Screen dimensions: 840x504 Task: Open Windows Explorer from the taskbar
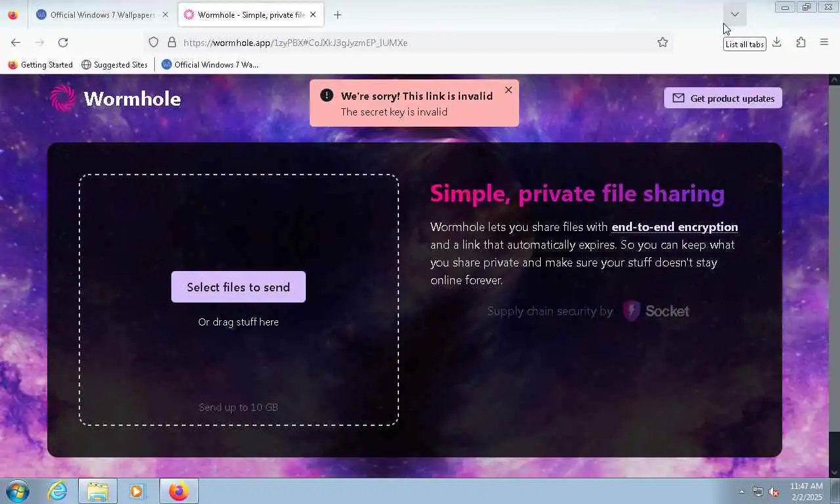point(98,491)
